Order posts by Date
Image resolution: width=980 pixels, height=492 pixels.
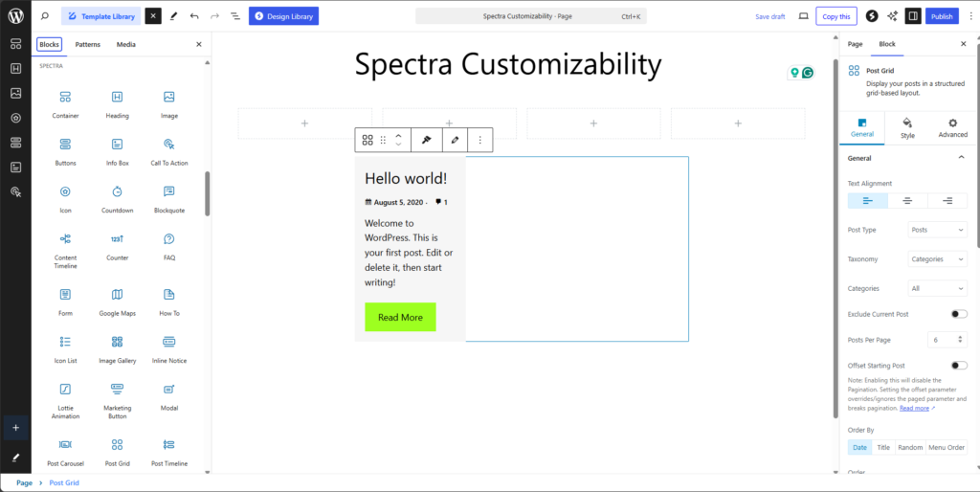(x=860, y=447)
